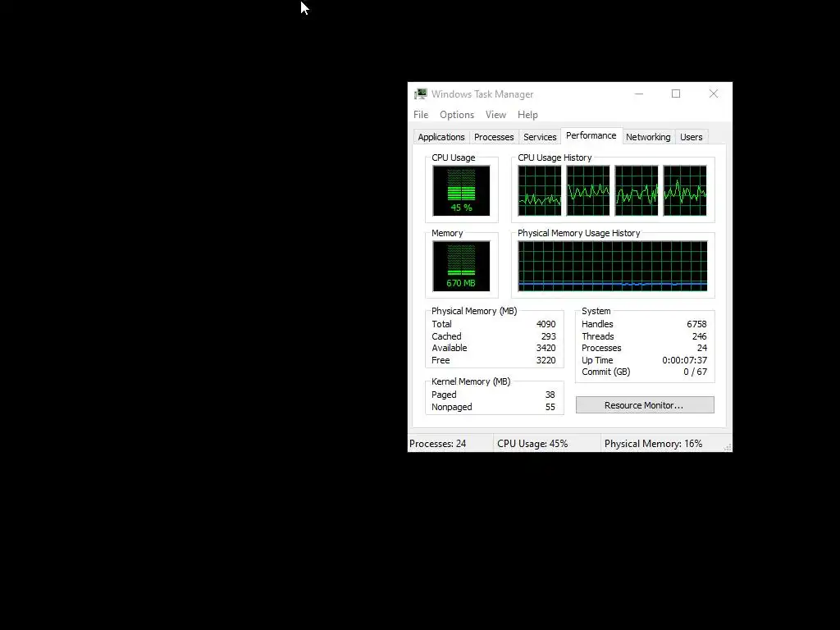This screenshot has height=630, width=840.
Task: Click status bar Processes: 24
Action: [x=438, y=444]
